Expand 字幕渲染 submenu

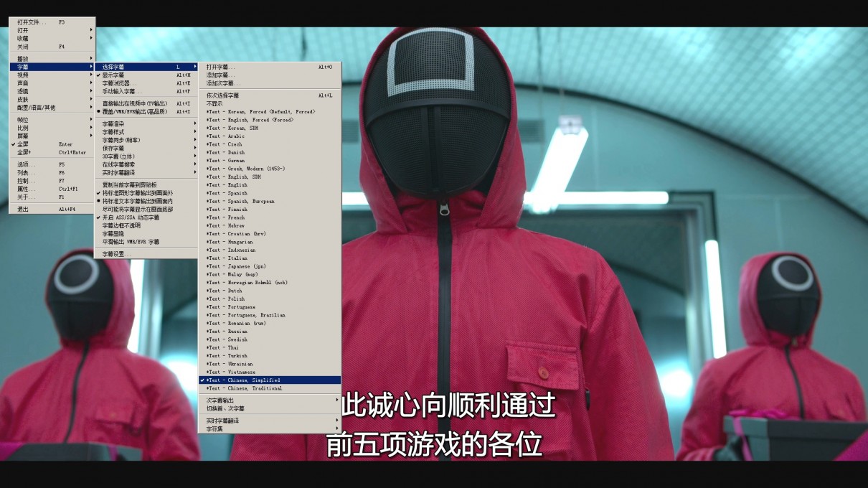click(146, 123)
